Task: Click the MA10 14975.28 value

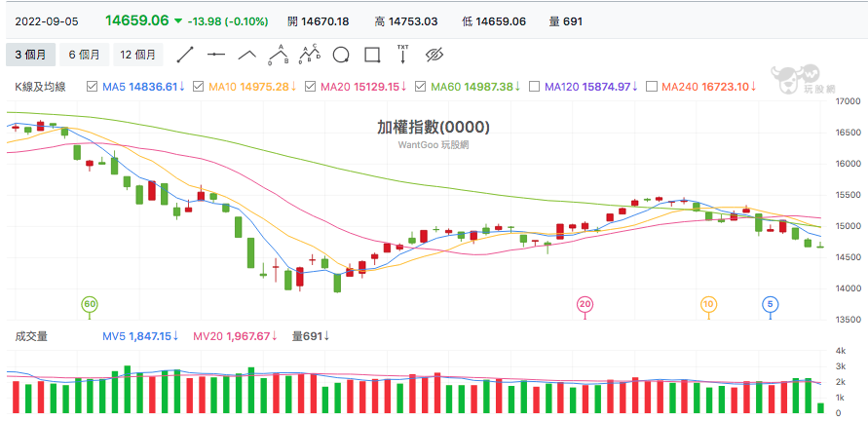Action: coord(252,87)
